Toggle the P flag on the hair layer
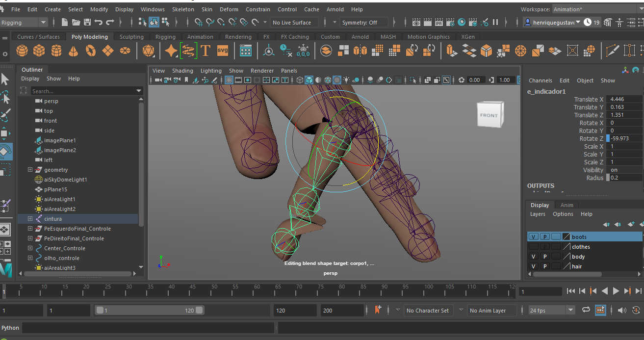The height and width of the screenshot is (340, 644). (544, 266)
